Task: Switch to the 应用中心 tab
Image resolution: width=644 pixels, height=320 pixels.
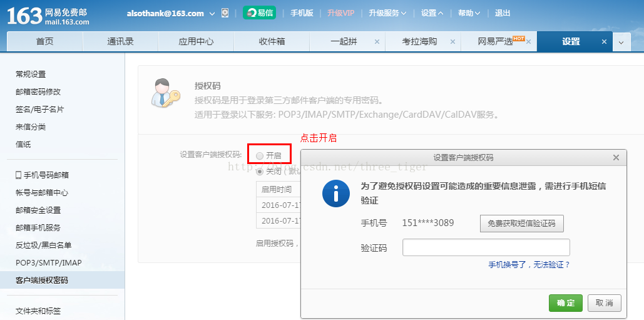Action: (196, 41)
